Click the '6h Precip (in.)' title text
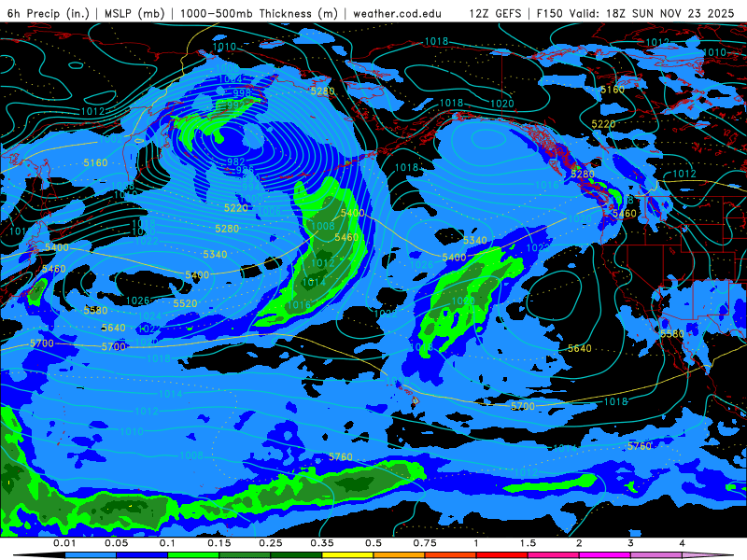747x560 pixels. pos(49,14)
